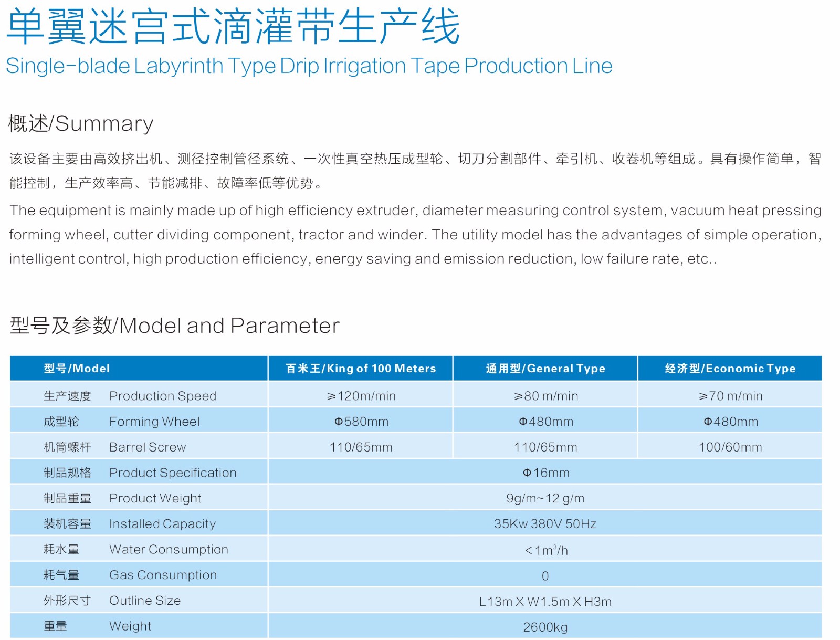The image size is (840, 640).
Task: Click the King of 100 Meters column header
Action: pyautogui.click(x=361, y=368)
